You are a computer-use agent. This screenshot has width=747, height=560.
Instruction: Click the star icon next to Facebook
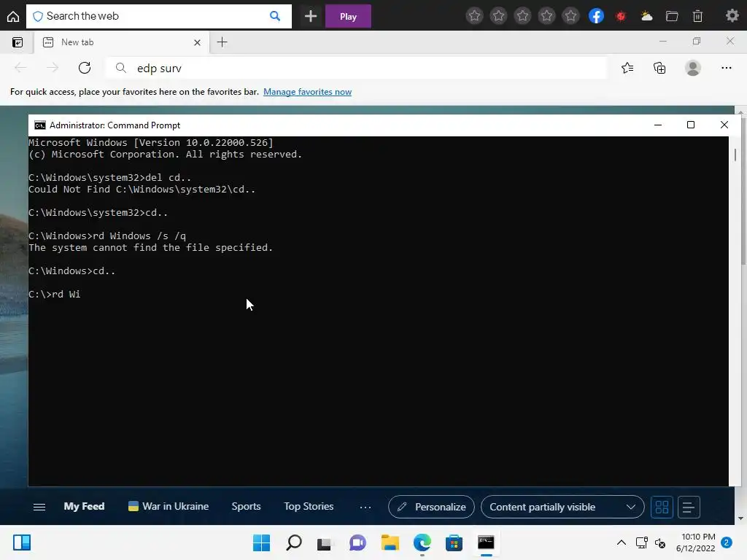570,16
